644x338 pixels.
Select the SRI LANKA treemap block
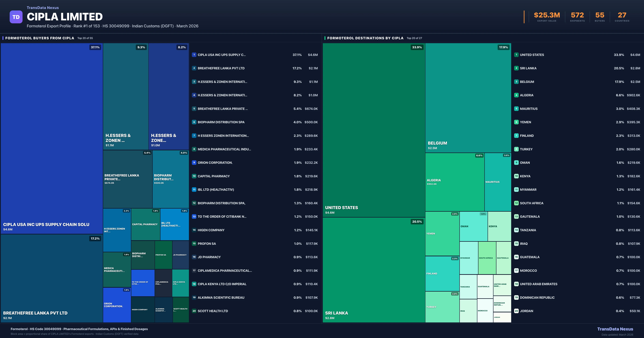[x=374, y=270]
